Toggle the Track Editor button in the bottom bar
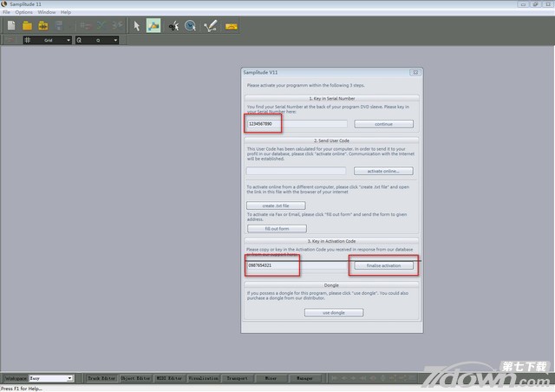The height and width of the screenshot is (392, 555). click(101, 378)
